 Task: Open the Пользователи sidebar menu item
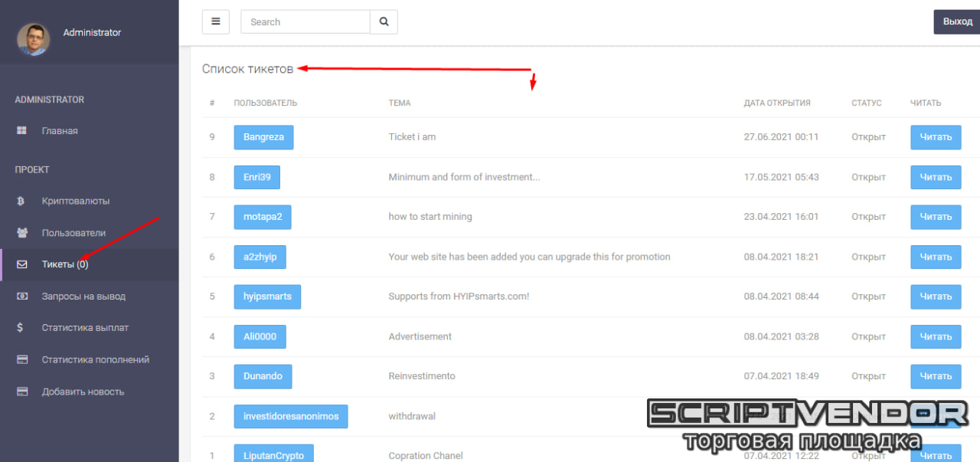[73, 233]
